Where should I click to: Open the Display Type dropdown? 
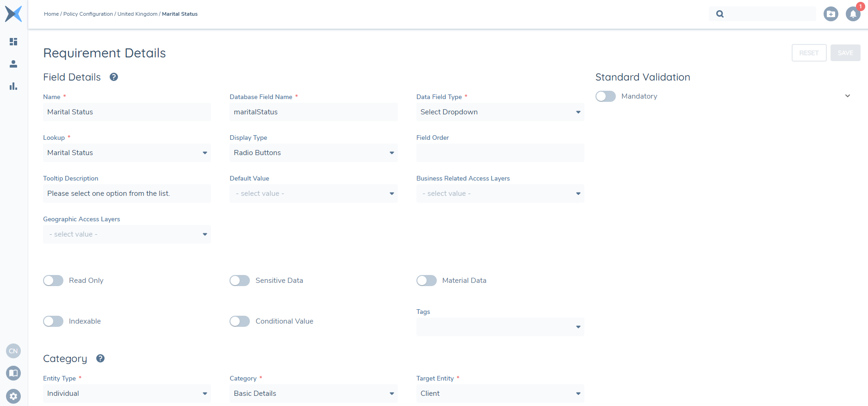(x=314, y=153)
